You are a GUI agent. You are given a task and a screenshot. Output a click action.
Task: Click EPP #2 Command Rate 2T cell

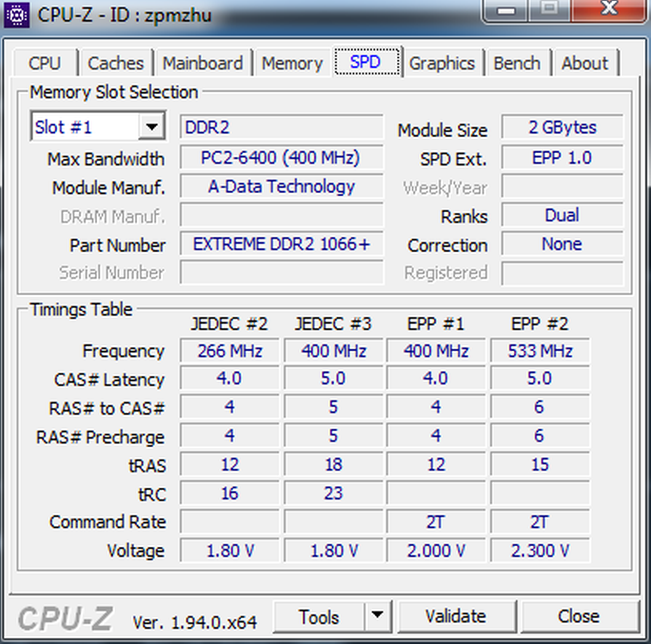[540, 522]
